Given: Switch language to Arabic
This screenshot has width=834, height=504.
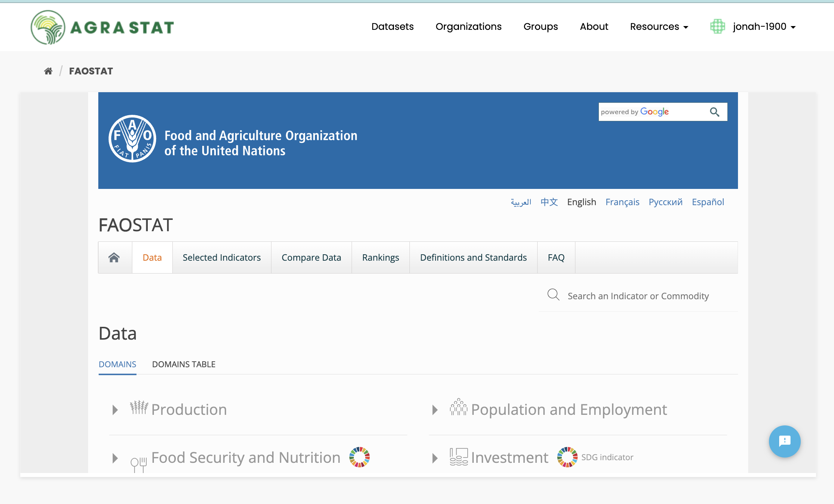Looking at the screenshot, I should pyautogui.click(x=521, y=202).
